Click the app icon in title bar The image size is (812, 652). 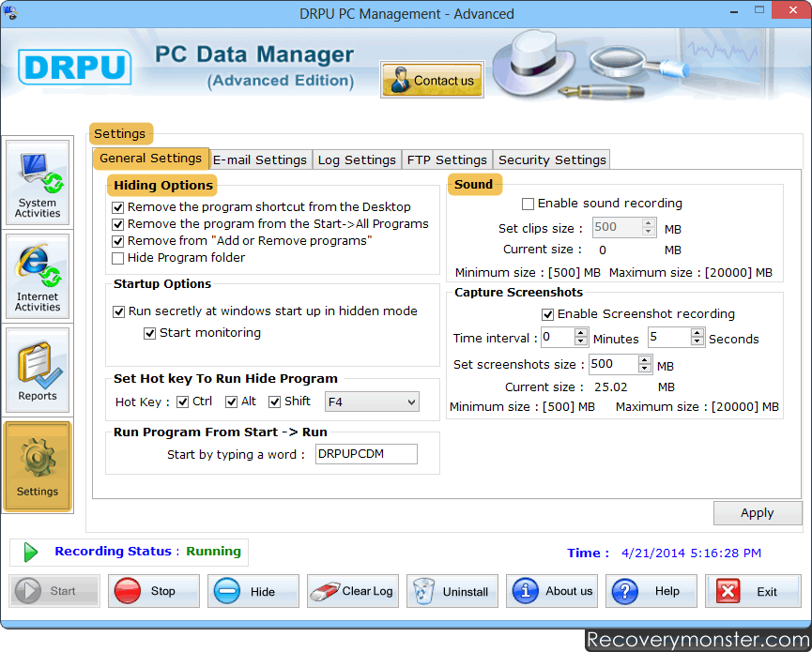click(x=9, y=11)
